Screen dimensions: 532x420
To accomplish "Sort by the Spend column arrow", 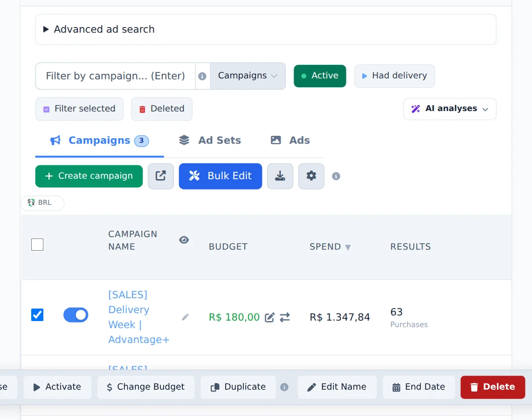I will point(348,247).
